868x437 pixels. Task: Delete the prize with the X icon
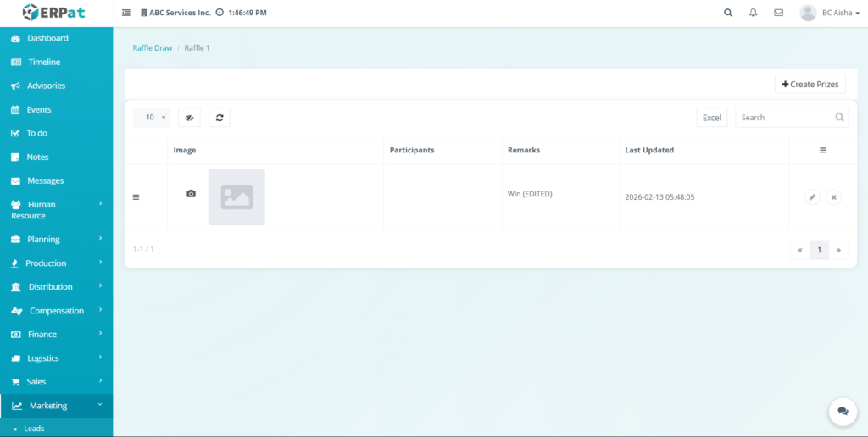click(834, 197)
